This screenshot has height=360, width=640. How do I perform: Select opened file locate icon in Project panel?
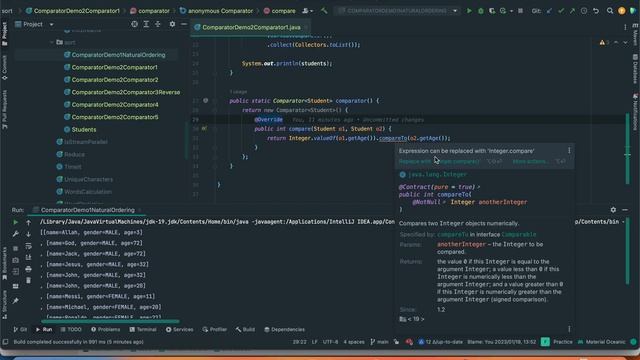[134, 24]
